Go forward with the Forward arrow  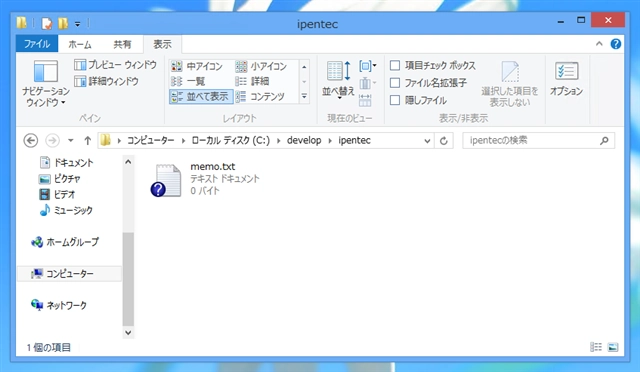coord(52,140)
